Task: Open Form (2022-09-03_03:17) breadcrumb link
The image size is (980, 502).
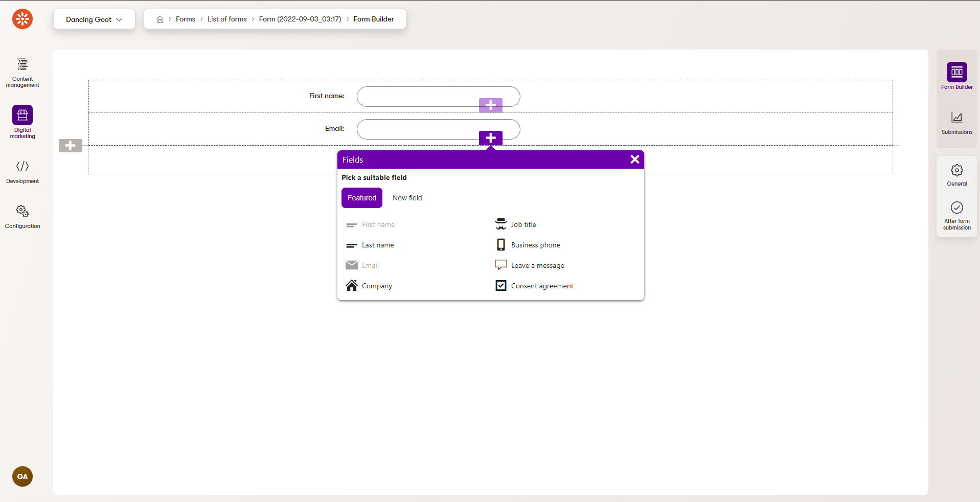Action: 300,19
